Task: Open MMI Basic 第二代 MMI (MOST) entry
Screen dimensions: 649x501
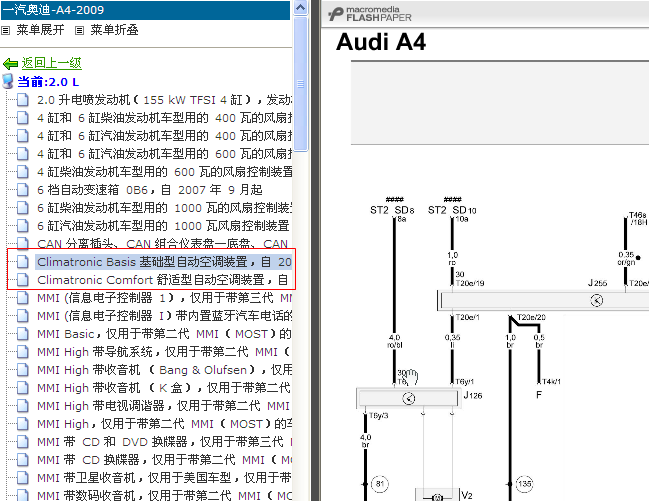Action: point(164,334)
